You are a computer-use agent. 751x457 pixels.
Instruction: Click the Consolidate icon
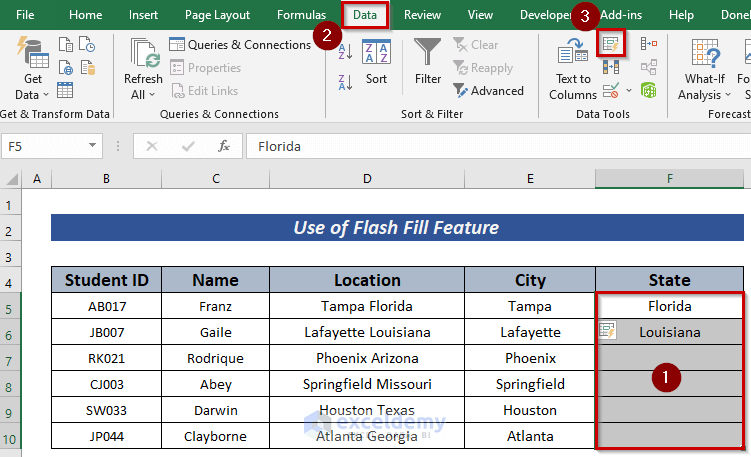648,43
